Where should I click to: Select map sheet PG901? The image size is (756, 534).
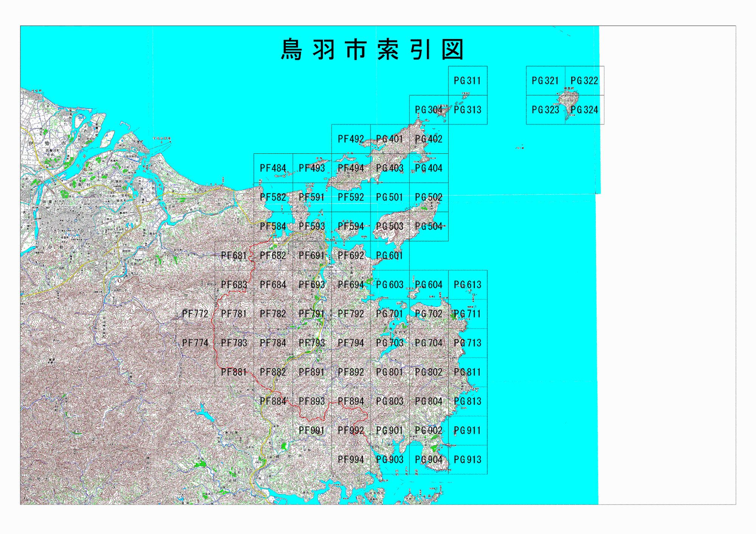coord(390,431)
